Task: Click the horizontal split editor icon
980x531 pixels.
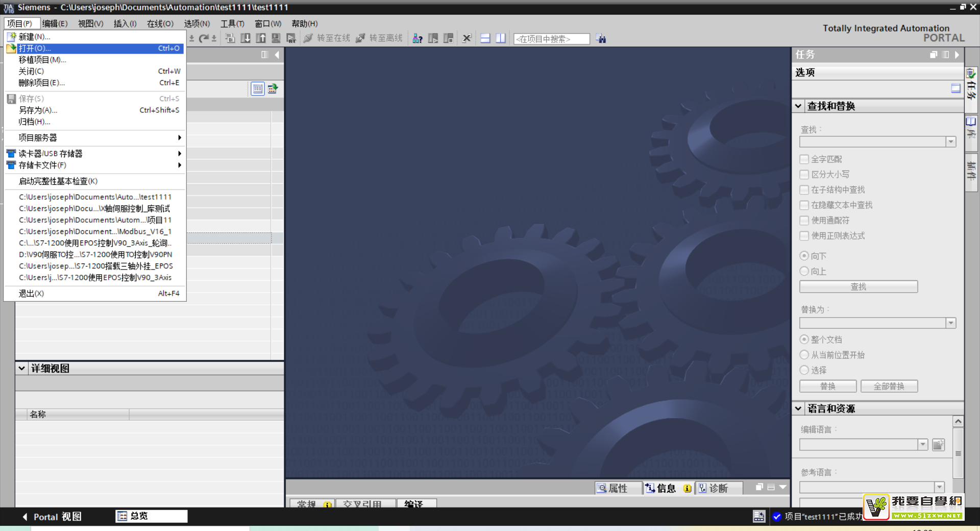Action: 485,38
